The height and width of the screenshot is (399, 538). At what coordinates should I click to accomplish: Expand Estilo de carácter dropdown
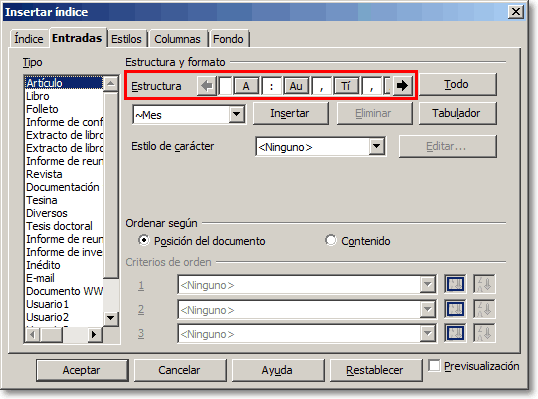pyautogui.click(x=376, y=146)
